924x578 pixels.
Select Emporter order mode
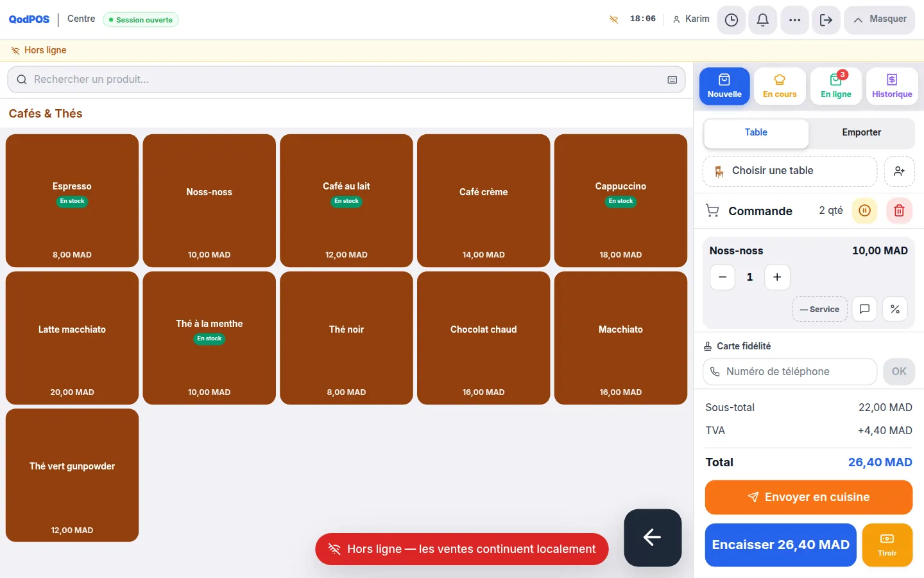click(861, 133)
